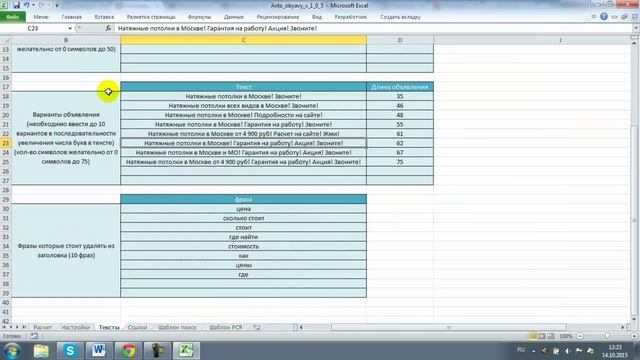Click the Undo arrow icon
The width and height of the screenshot is (640, 360).
(x=27, y=5)
